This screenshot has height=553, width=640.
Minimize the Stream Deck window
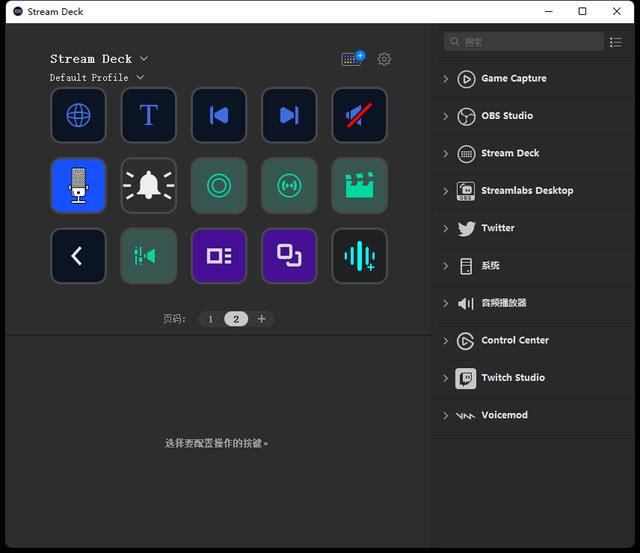pyautogui.click(x=549, y=11)
